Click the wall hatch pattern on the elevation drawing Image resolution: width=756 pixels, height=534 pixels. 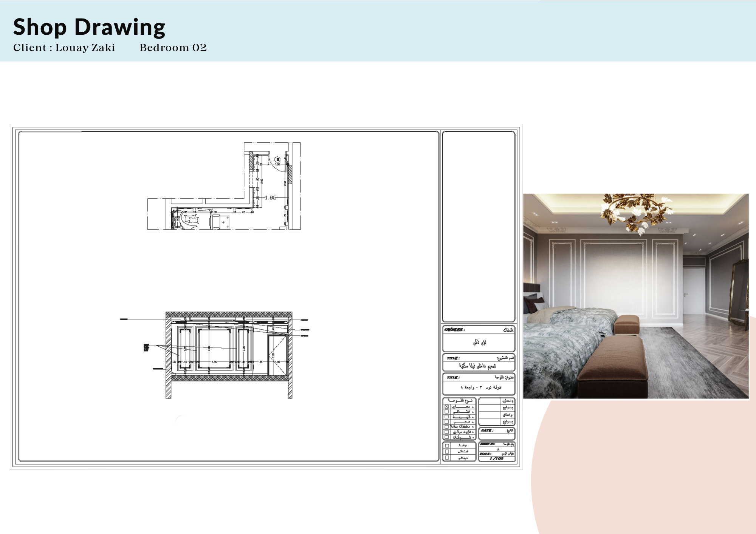click(x=168, y=351)
